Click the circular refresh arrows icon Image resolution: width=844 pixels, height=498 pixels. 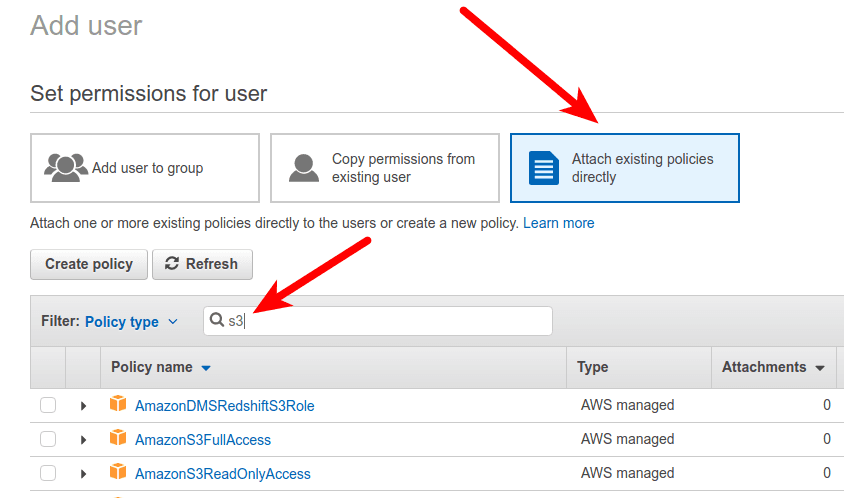[x=172, y=263]
